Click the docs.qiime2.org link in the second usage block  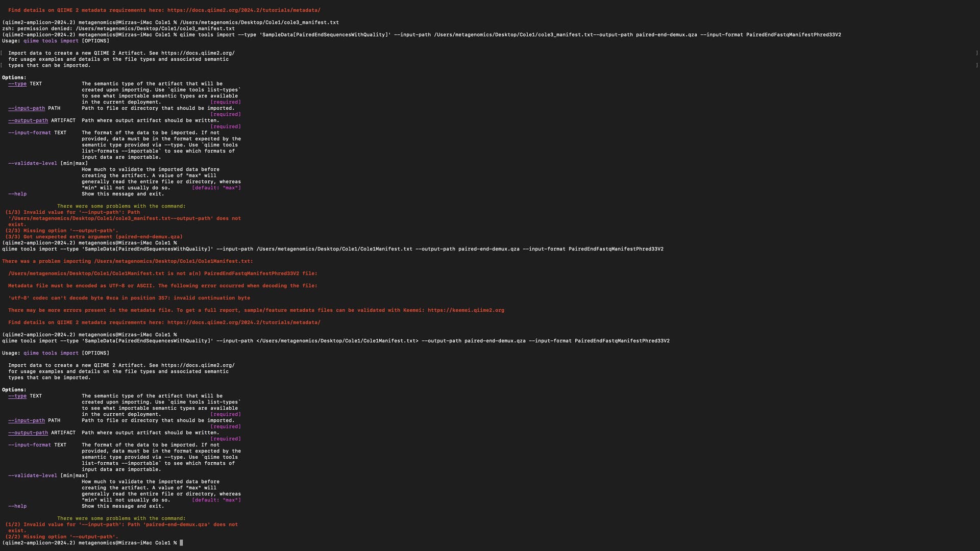(x=198, y=365)
